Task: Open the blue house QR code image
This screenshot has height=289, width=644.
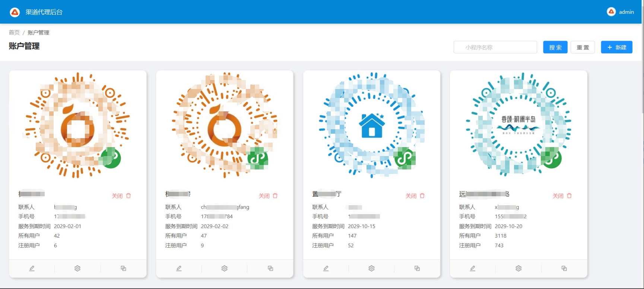Action: point(372,125)
